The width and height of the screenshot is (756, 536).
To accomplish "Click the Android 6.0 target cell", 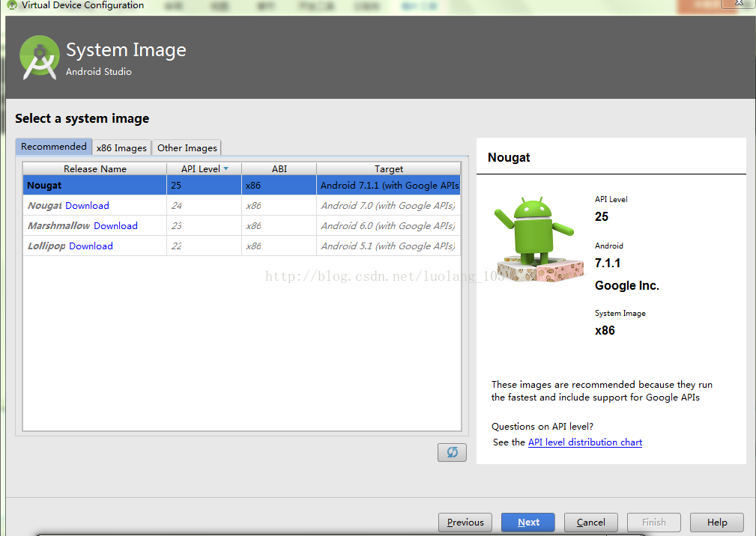I will (x=389, y=226).
